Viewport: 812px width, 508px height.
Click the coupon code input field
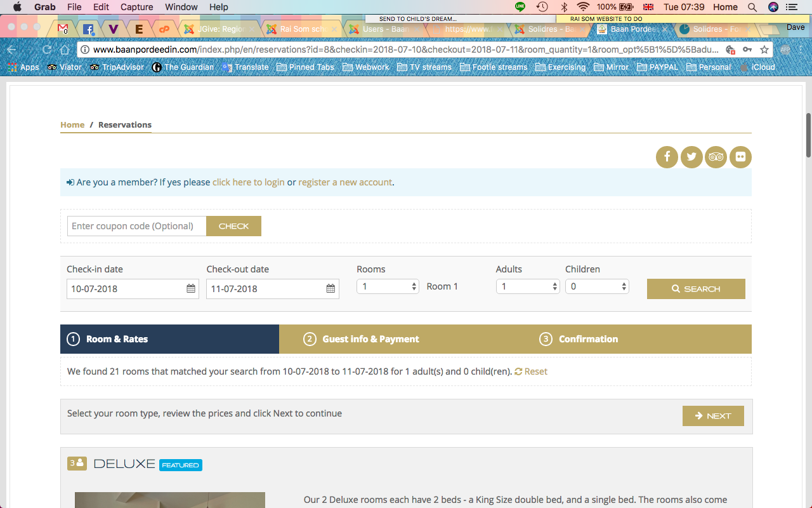click(136, 226)
